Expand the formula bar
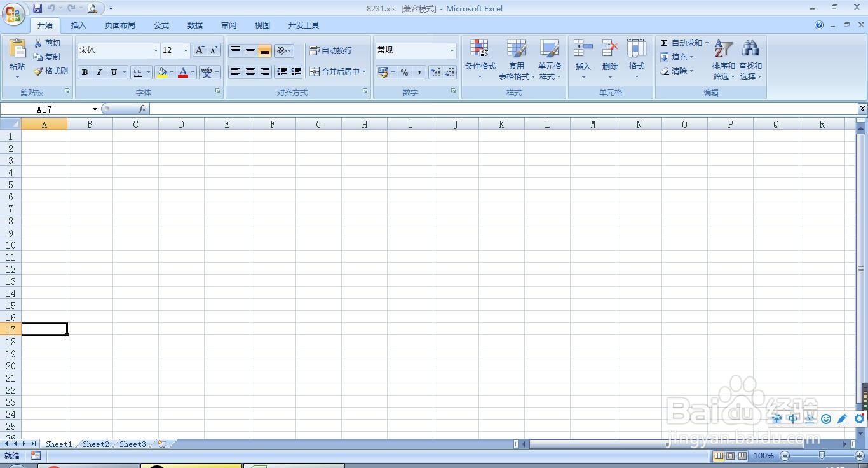 coord(862,109)
